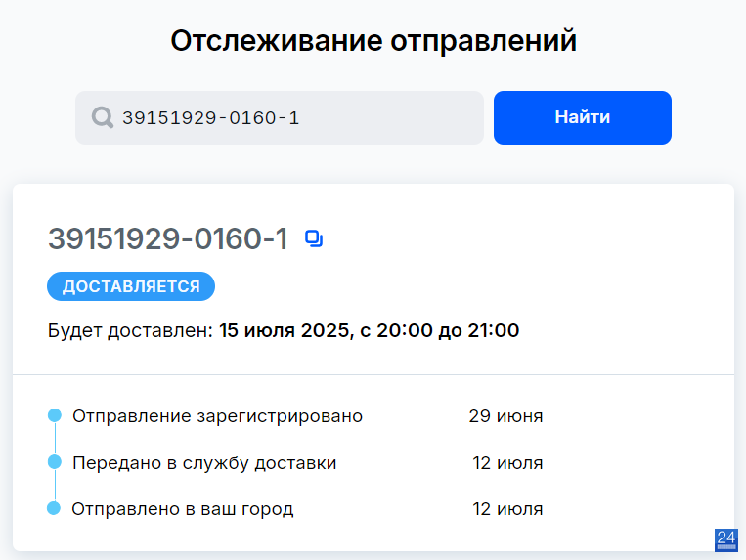
Task: Click the 12 июля date for delivery service handover
Action: (x=507, y=463)
